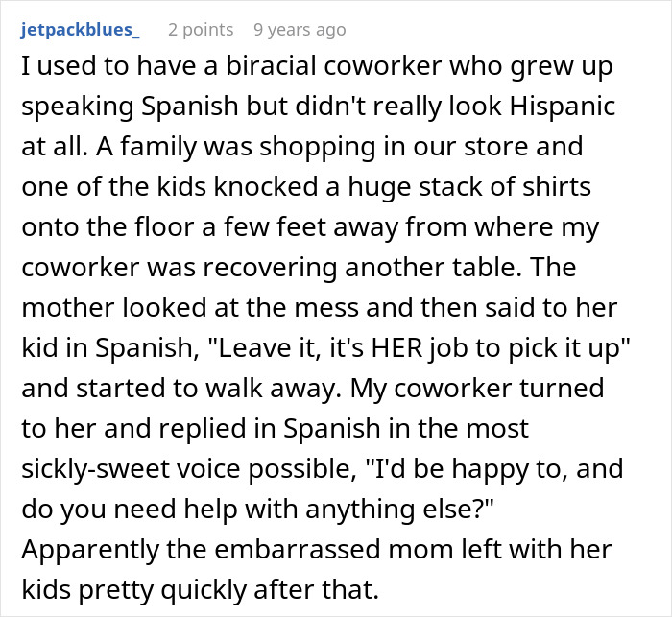Screen dimensions: 672x617
Task: Open the jetpackblues_ user profile link
Action: pyautogui.click(x=80, y=30)
